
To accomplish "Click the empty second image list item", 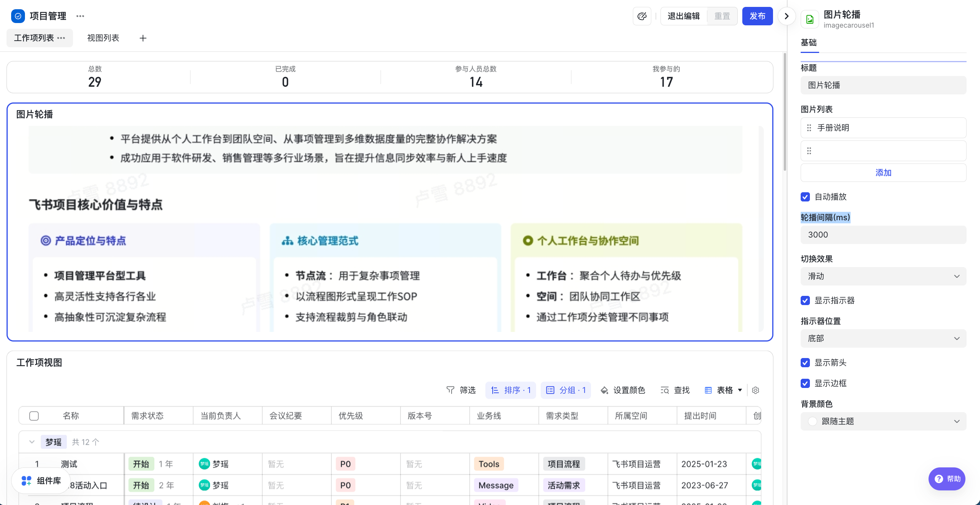I will coord(883,151).
